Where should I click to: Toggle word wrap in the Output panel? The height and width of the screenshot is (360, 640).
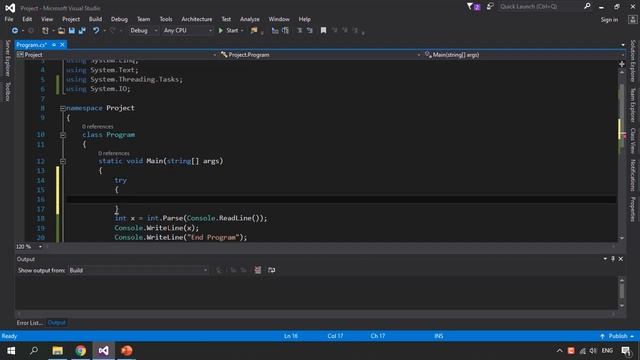271,270
